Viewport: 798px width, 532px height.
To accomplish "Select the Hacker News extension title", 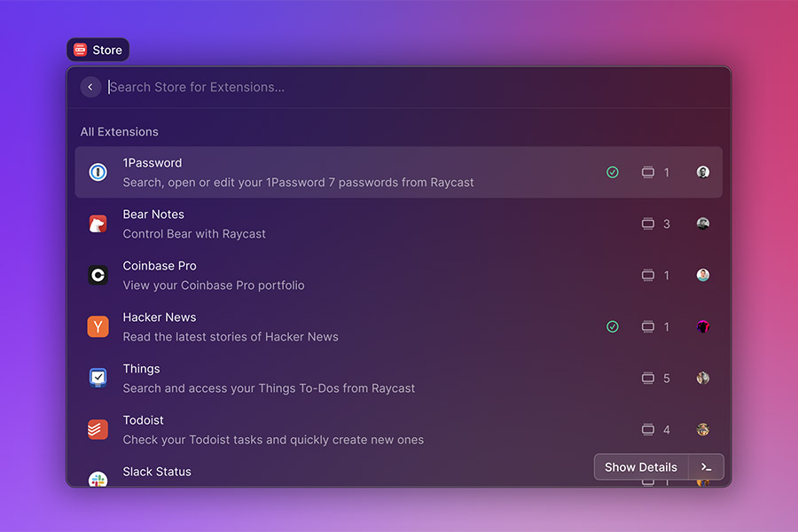I will click(x=160, y=317).
